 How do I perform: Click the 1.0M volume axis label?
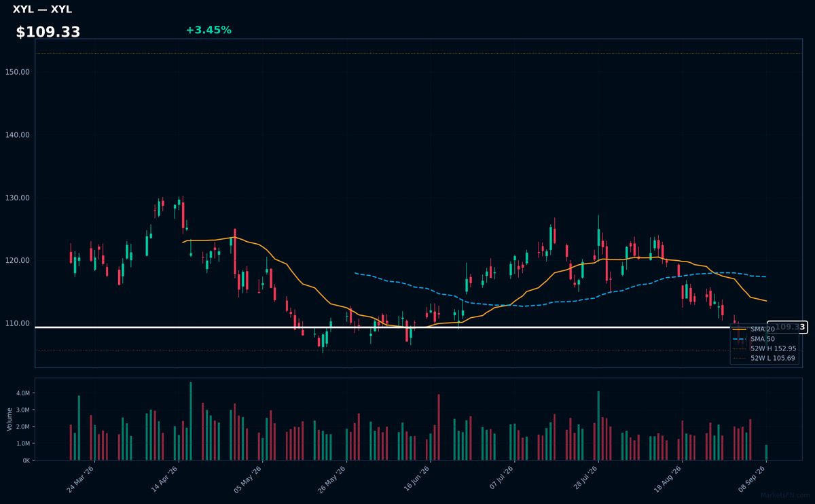[22, 444]
